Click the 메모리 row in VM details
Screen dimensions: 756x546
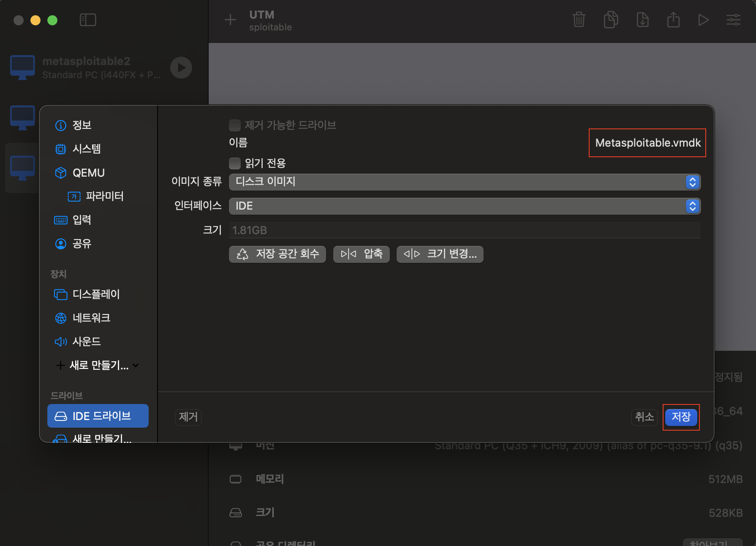pos(486,479)
